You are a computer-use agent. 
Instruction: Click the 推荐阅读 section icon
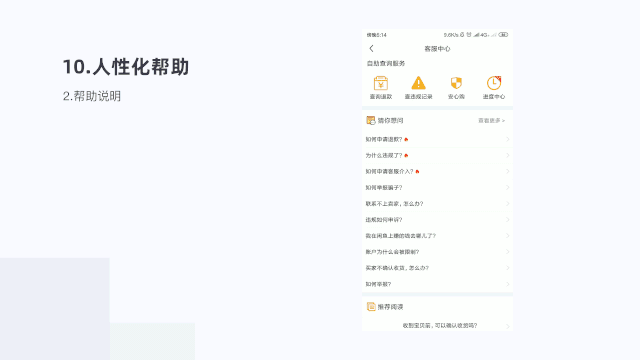click(371, 307)
